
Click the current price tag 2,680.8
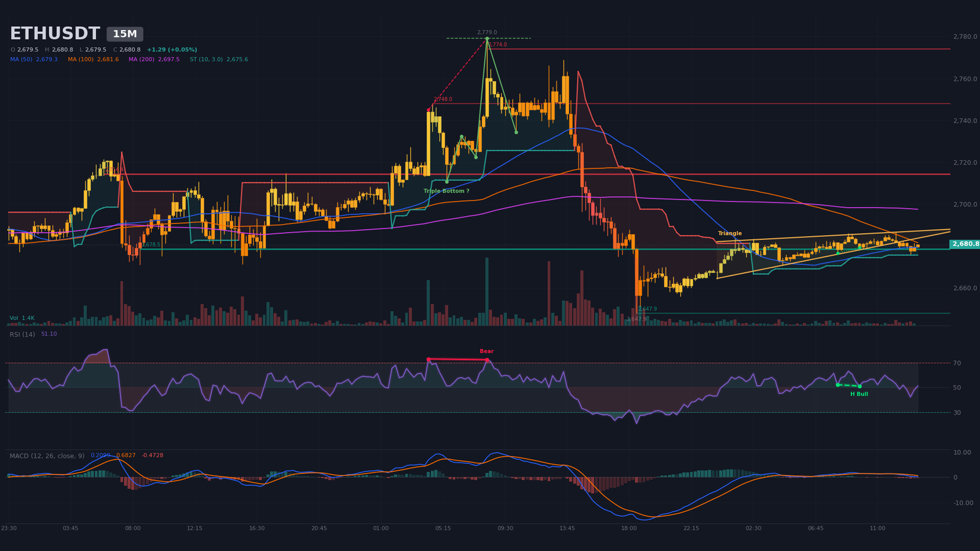click(965, 244)
